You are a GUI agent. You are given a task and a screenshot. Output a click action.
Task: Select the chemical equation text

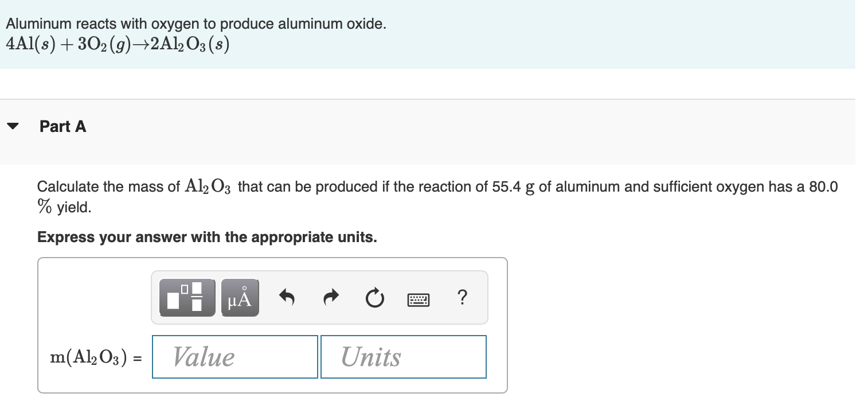click(x=116, y=43)
